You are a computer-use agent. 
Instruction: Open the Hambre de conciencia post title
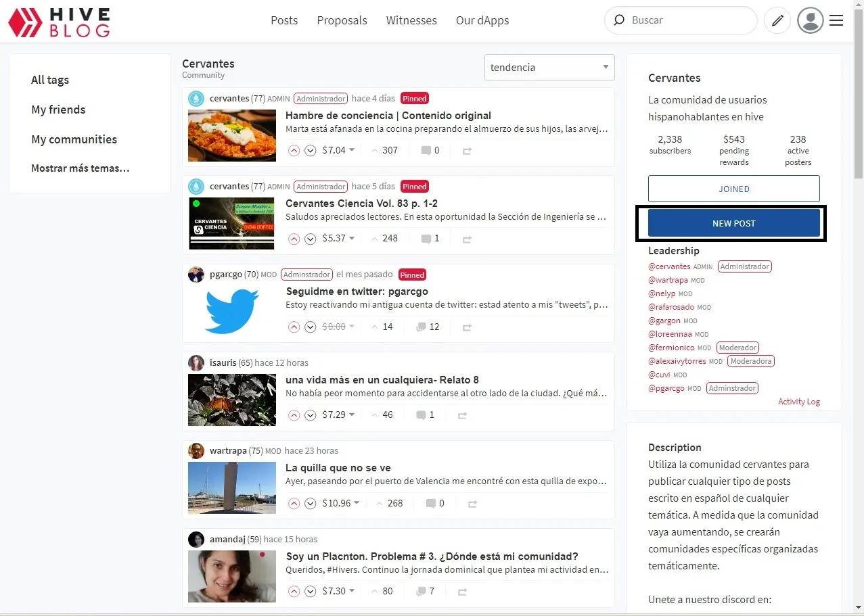388,116
